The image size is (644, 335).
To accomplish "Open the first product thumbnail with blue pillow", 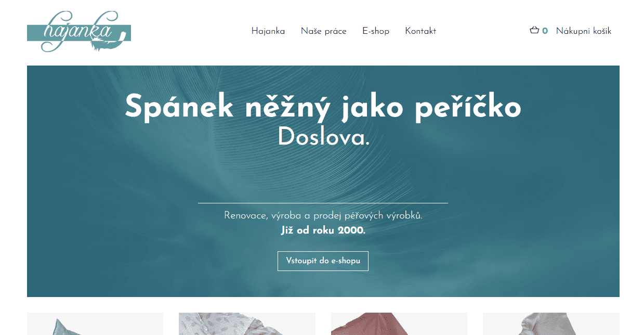I will pyautogui.click(x=95, y=324).
